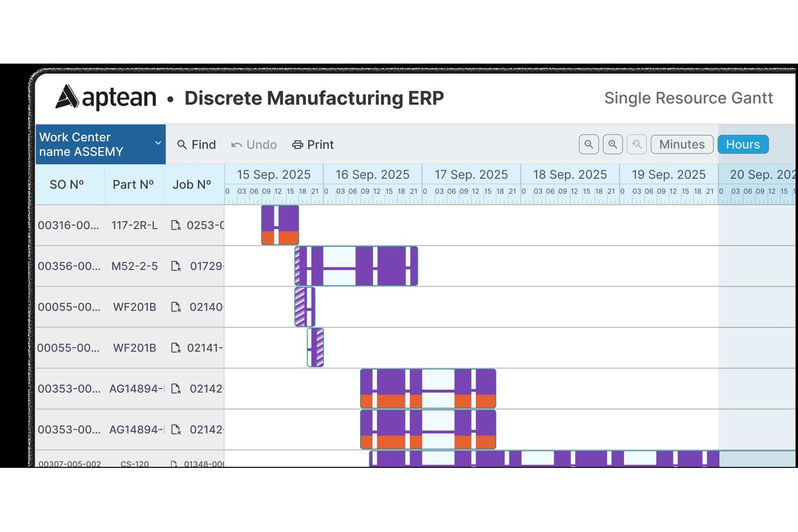Open job document icon for job 02140
Viewport: 798px width, 532px height.
click(176, 307)
